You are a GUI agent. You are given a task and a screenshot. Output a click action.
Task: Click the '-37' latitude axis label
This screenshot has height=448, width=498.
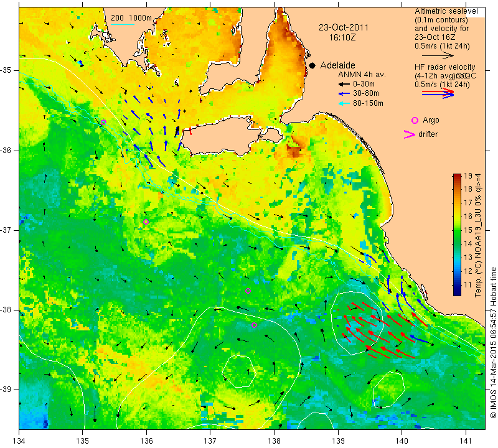7,230
